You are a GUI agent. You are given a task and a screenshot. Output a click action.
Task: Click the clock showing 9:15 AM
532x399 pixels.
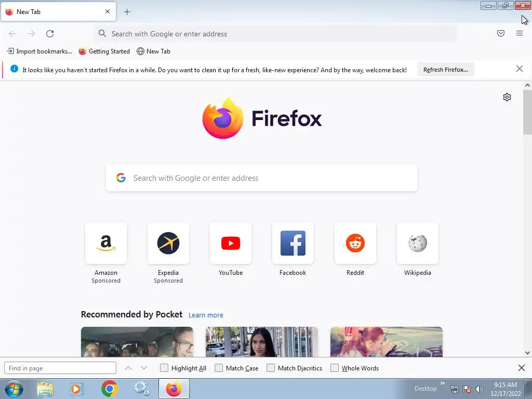coord(505,385)
